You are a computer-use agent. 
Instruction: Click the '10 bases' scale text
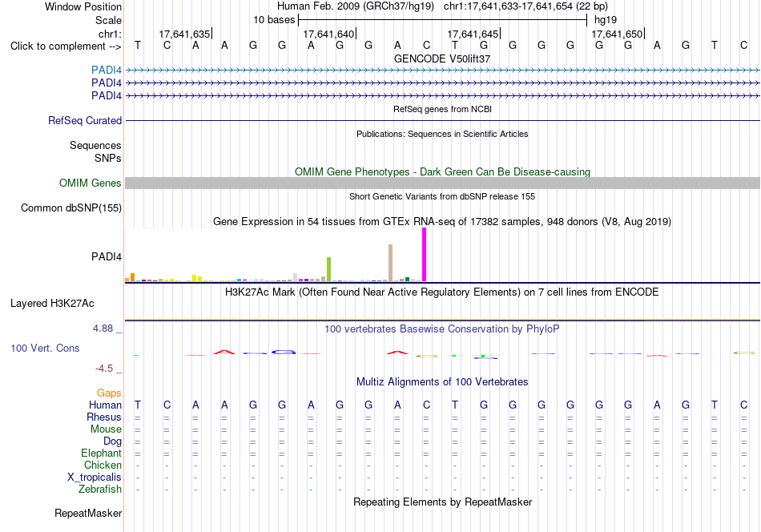[274, 20]
